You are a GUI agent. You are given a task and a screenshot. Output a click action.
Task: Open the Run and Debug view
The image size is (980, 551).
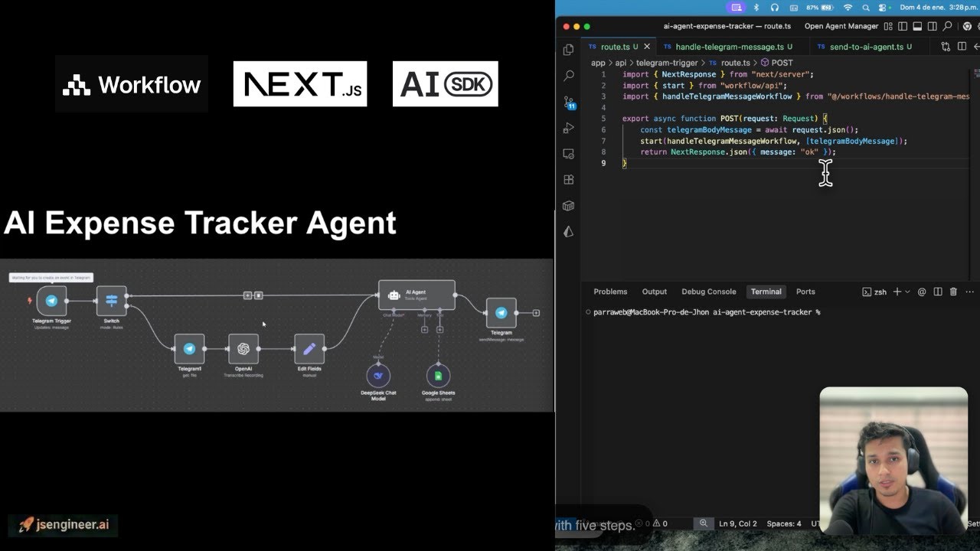pos(568,128)
